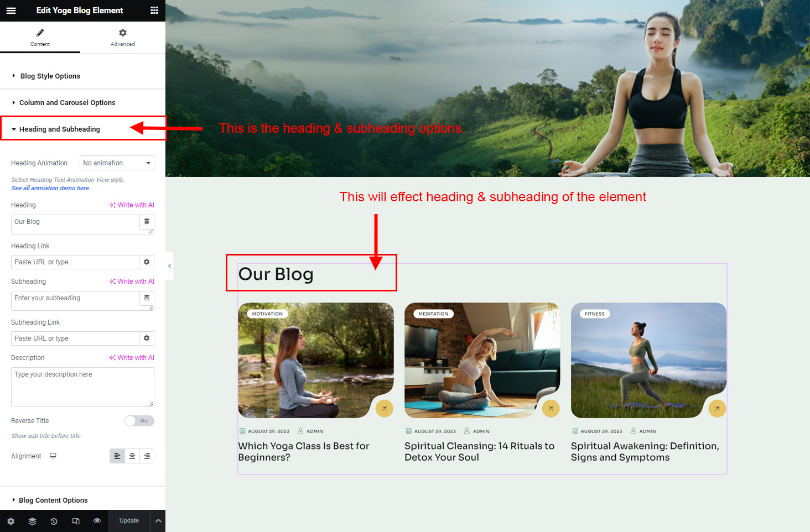Open Heading Link options gear icon
Image resolution: width=810 pixels, height=532 pixels.
click(147, 262)
